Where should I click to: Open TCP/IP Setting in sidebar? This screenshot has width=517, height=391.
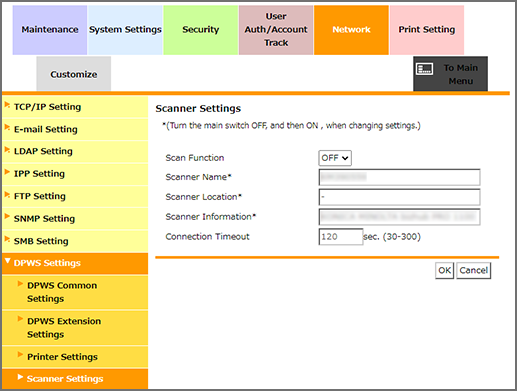click(x=75, y=107)
